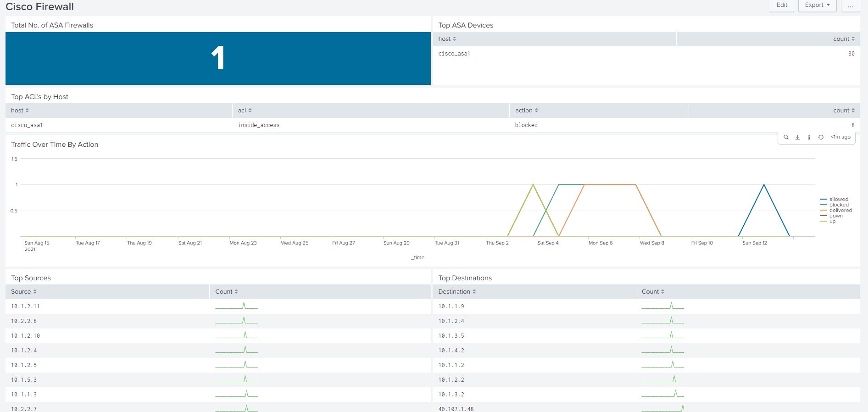This screenshot has width=868, height=412.
Task: Inspect the search using the info icon
Action: (x=809, y=137)
